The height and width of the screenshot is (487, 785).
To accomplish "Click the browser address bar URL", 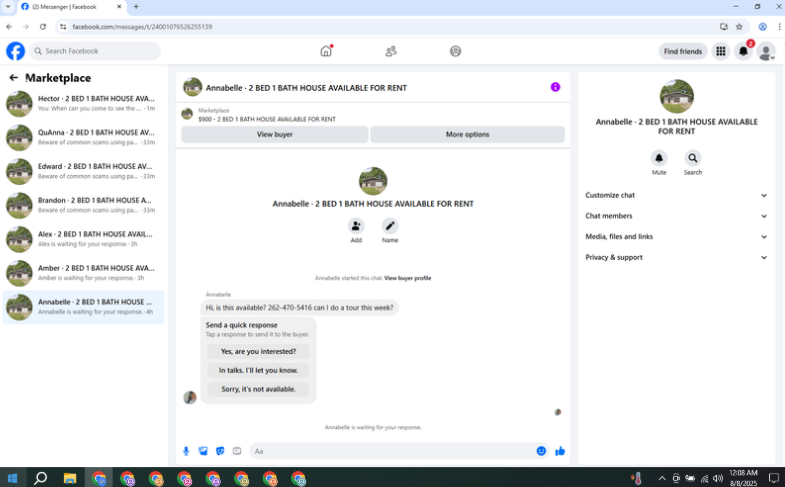I will (142, 27).
